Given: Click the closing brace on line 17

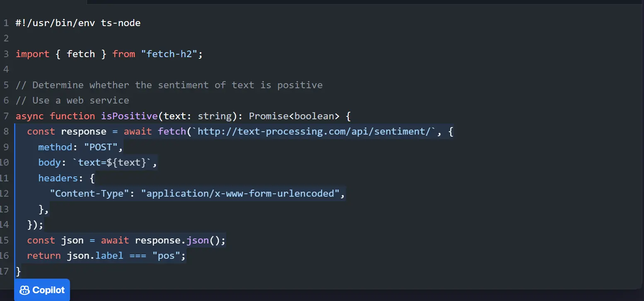Looking at the screenshot, I should [18, 271].
